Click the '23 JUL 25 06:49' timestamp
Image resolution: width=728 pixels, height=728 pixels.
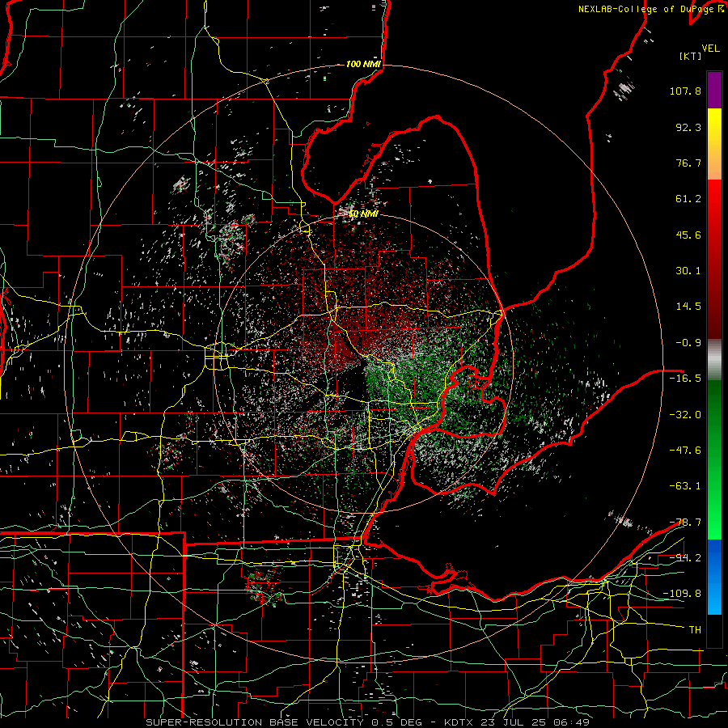click(x=535, y=722)
